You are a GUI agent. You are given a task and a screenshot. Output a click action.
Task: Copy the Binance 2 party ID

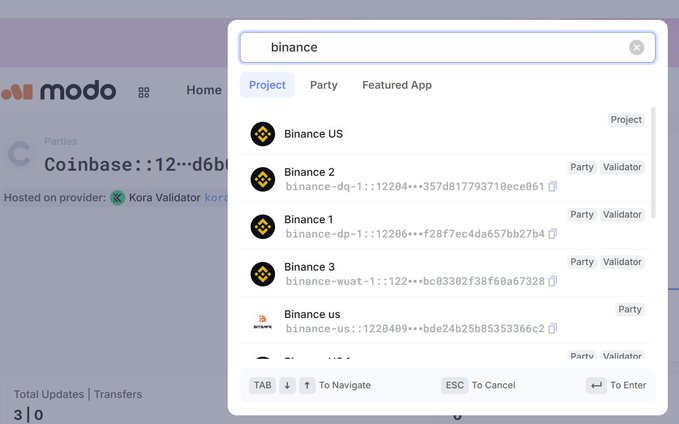coord(552,186)
